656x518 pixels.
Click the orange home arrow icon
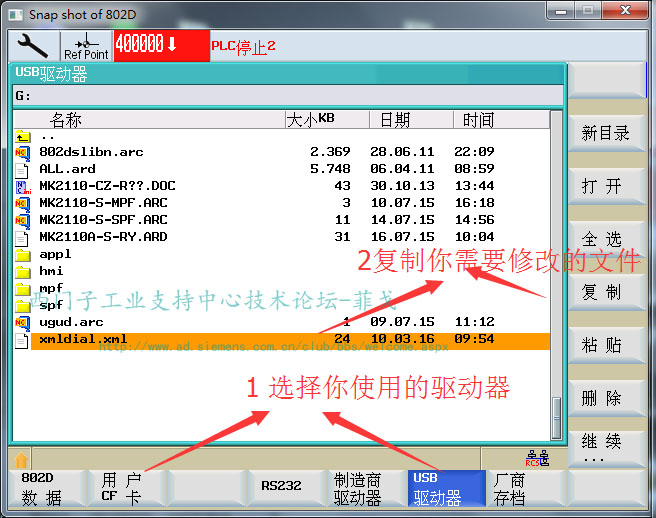(x=21, y=460)
